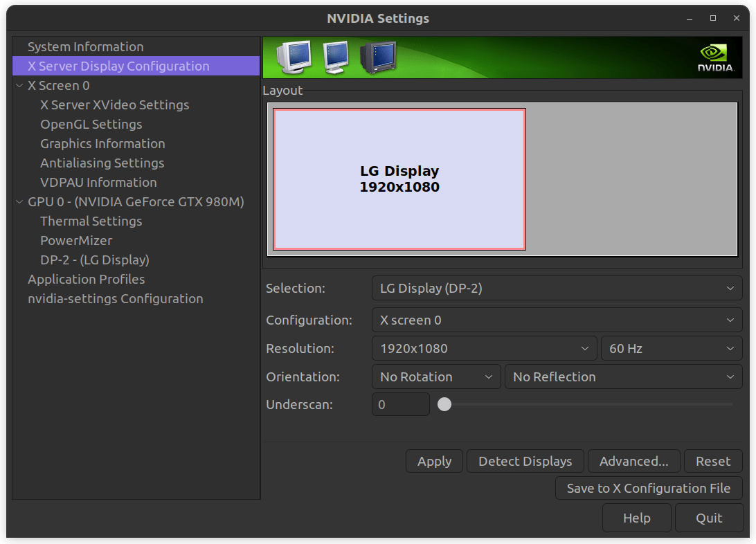Click the Detect Displays button
This screenshot has height=544, width=756.
[x=525, y=461]
